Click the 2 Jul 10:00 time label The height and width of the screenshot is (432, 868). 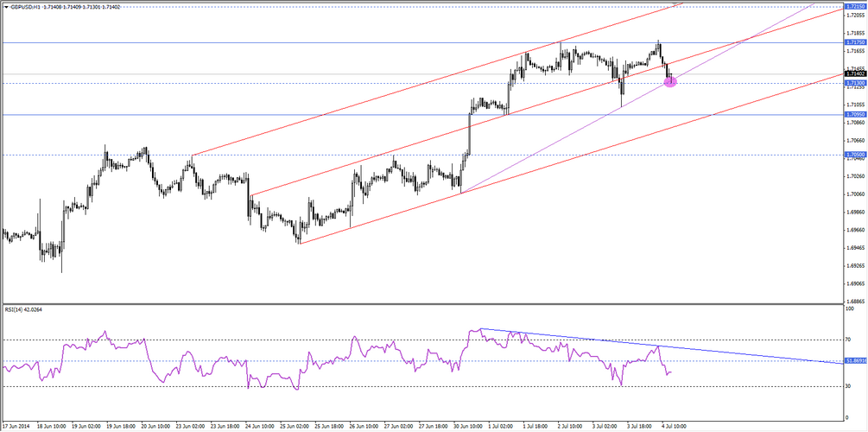click(x=569, y=427)
